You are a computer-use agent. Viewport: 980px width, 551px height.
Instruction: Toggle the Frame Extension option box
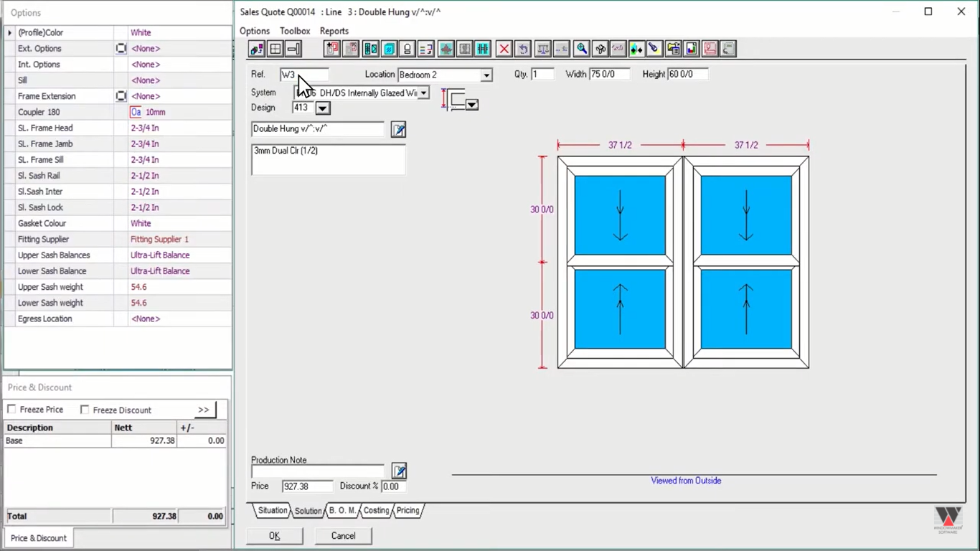(121, 96)
